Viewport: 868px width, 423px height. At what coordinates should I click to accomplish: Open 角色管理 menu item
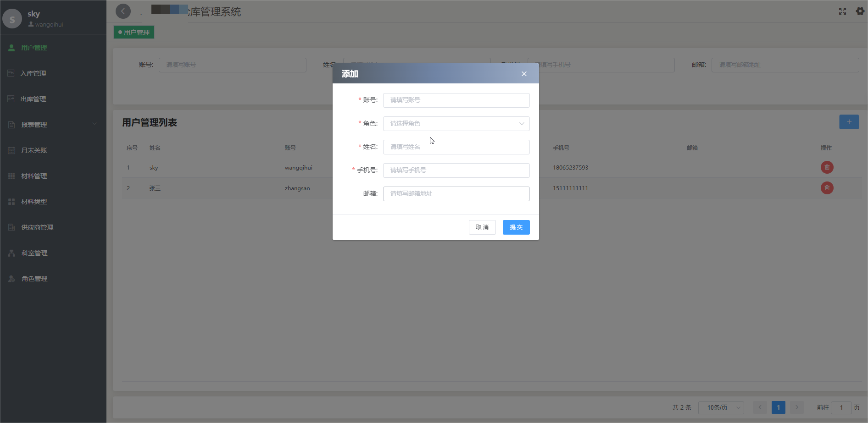[x=53, y=279]
